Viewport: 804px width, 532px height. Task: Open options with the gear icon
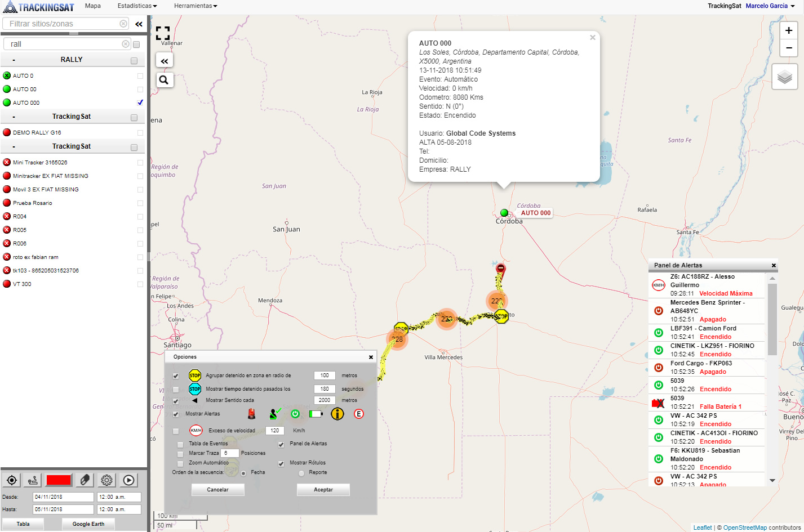click(106, 480)
